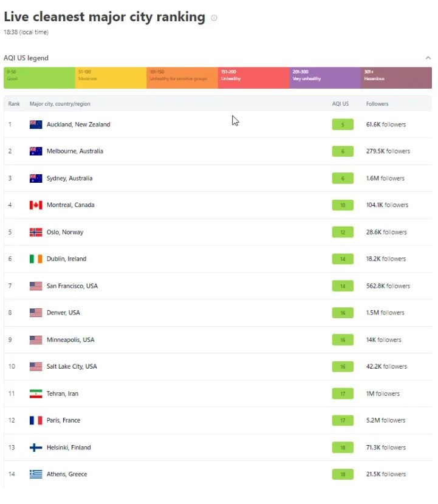
Task: Click the AQI US column header
Action: click(340, 104)
